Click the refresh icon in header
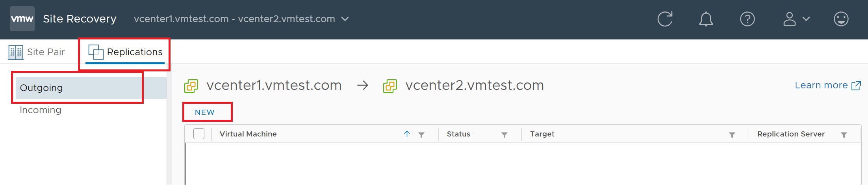 pos(665,19)
